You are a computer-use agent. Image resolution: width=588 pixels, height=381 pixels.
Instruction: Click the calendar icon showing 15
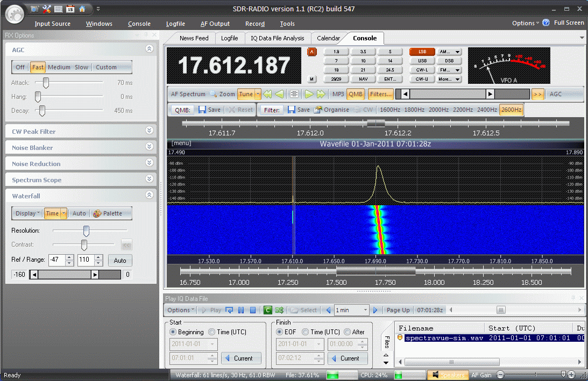(70, 9)
